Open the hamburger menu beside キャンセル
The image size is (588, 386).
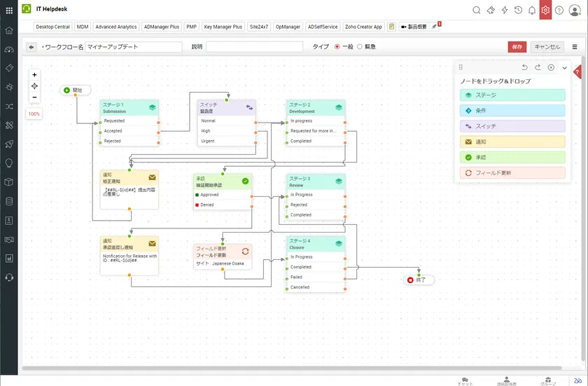click(575, 47)
